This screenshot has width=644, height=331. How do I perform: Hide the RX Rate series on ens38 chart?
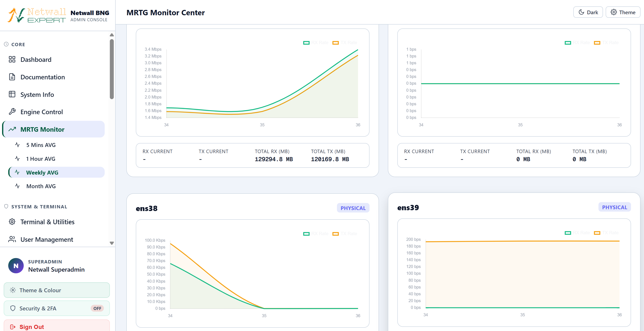(x=316, y=234)
